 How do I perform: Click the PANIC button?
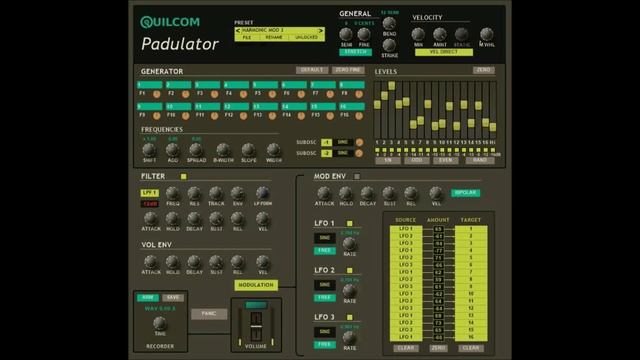point(209,313)
